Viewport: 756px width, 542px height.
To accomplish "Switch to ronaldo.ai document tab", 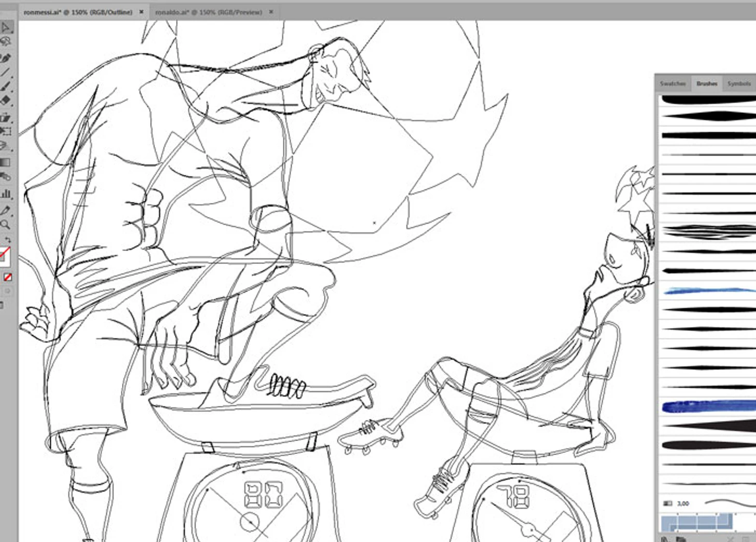I will click(208, 12).
